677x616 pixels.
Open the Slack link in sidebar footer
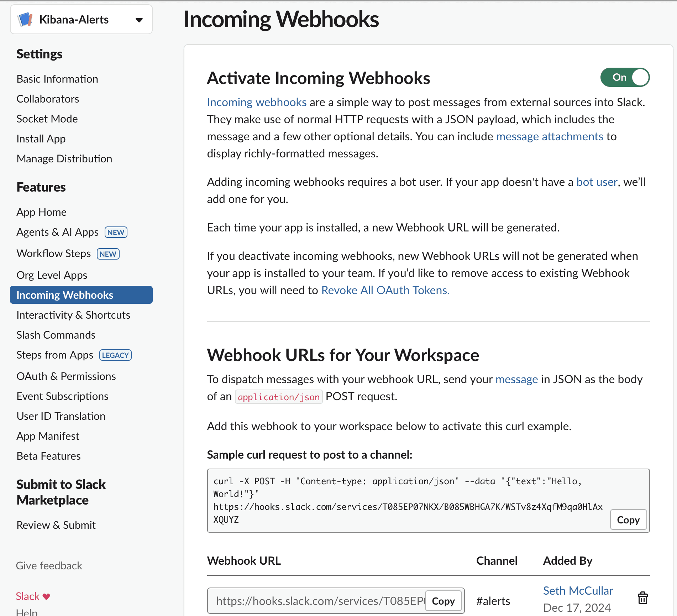27,596
